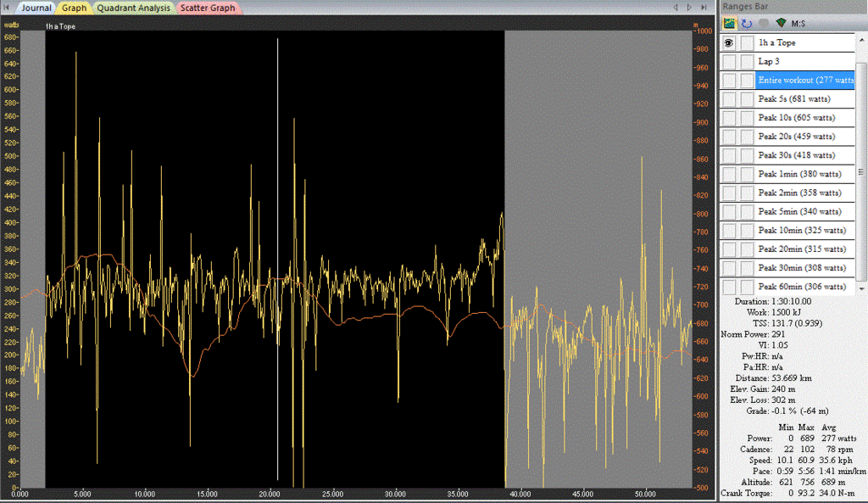Jump to first tab with leftmost arrow
The width and height of the screenshot is (868, 503).
click(7, 7)
